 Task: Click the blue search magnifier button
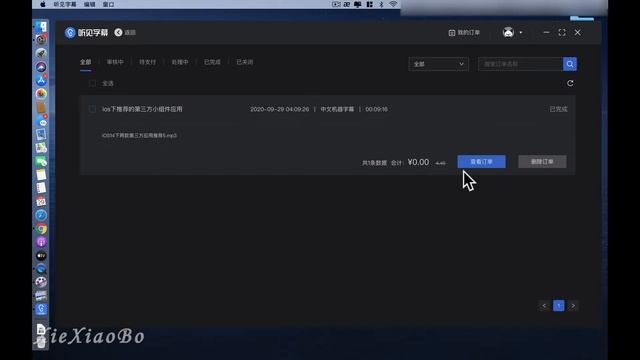click(x=570, y=64)
